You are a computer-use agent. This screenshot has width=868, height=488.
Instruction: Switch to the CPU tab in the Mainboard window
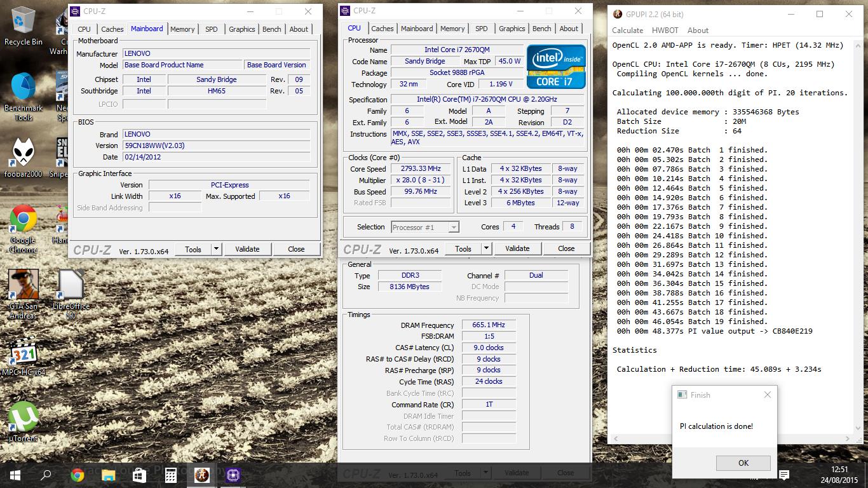pyautogui.click(x=84, y=29)
